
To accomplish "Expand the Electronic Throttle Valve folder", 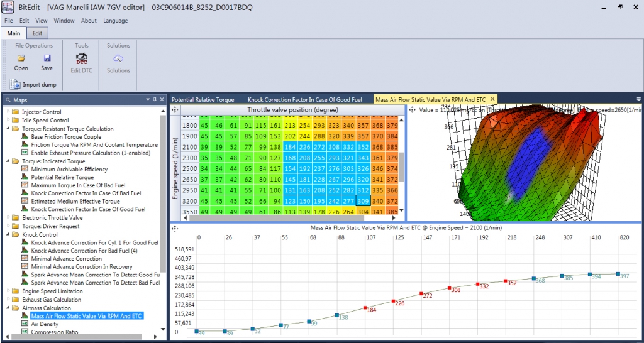I will coord(8,218).
